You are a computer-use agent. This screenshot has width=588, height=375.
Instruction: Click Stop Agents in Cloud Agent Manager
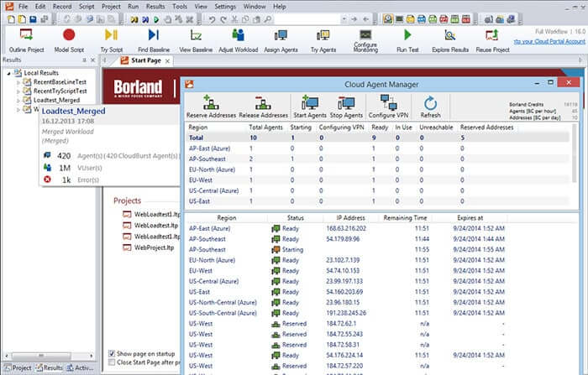(346, 107)
